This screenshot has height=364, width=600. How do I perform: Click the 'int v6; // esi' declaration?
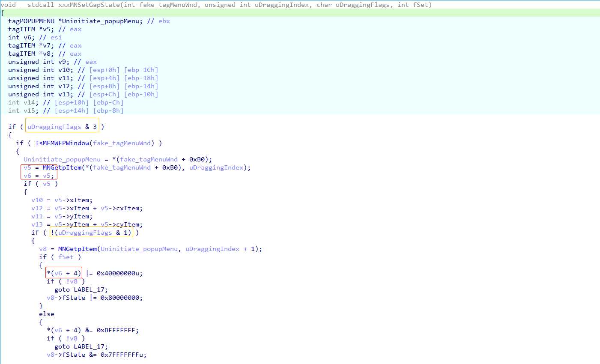35,37
